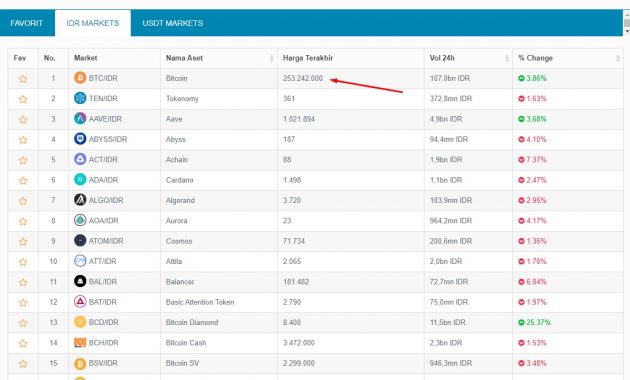Switch to the FAVORIT tab

click(x=27, y=23)
